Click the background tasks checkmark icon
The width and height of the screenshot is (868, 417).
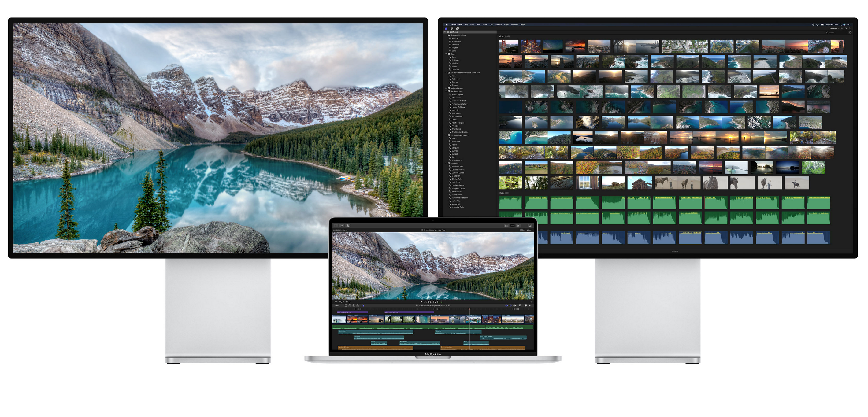coord(348,226)
